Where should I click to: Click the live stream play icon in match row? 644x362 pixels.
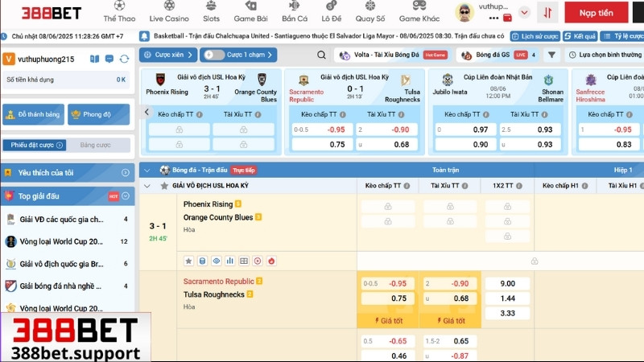(x=257, y=261)
